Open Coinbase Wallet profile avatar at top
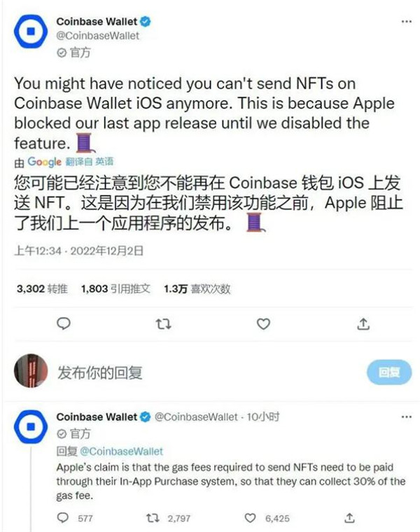 click(x=31, y=31)
